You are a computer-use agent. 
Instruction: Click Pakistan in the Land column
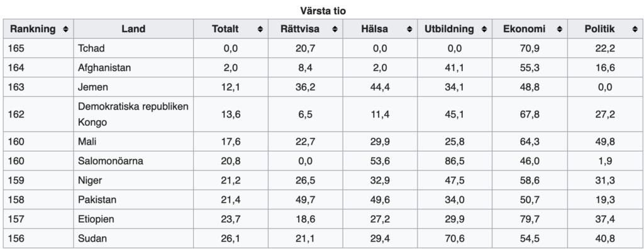(97, 200)
